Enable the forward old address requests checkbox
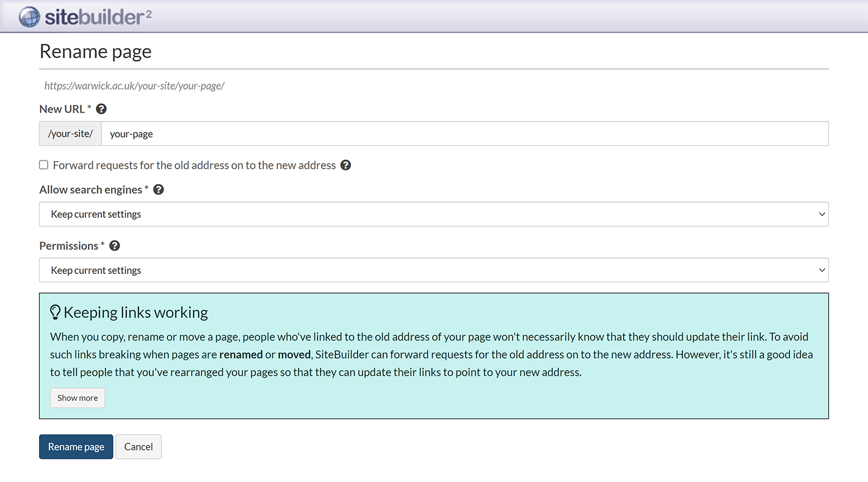The image size is (868, 482). (44, 165)
